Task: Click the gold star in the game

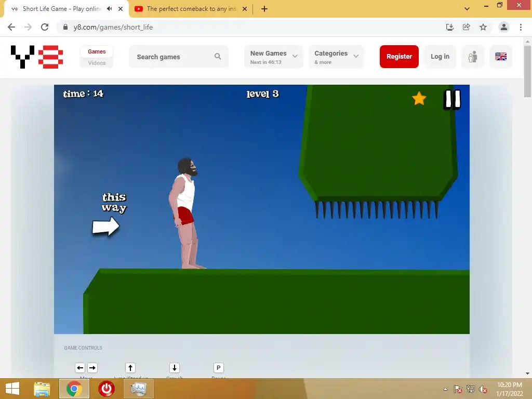Action: click(419, 99)
